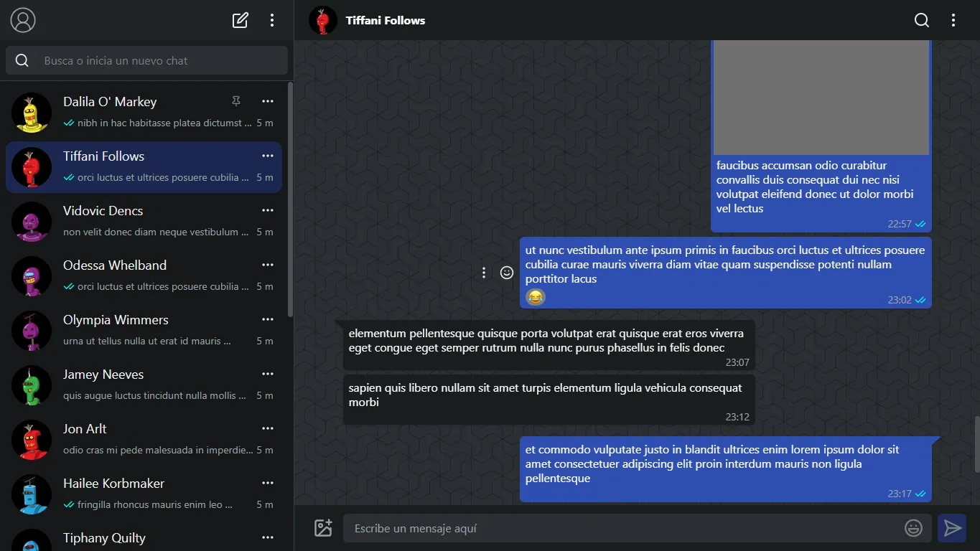Open options for Dalila O' Markey chat
The image size is (980, 551).
(x=268, y=101)
